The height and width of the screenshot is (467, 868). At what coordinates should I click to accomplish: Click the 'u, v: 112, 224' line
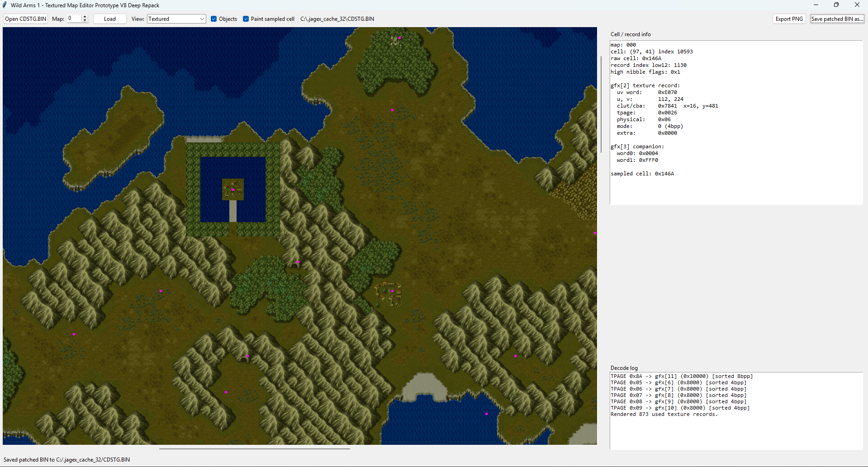point(650,99)
